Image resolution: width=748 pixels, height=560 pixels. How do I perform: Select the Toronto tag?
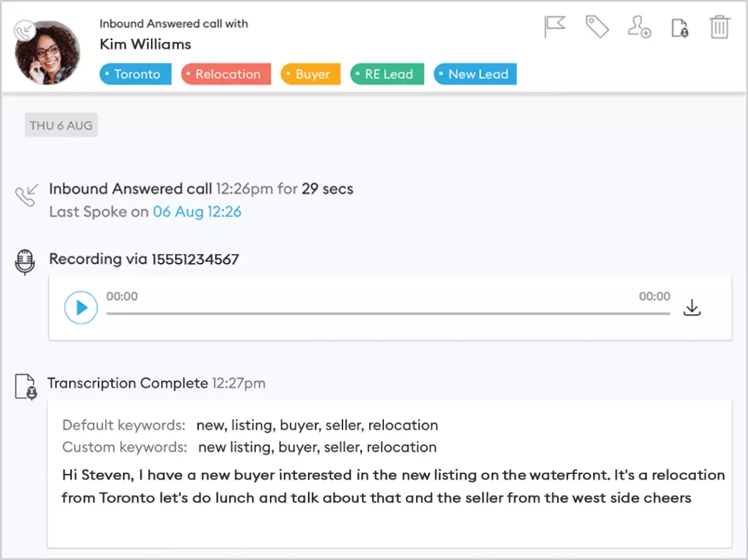click(x=136, y=74)
